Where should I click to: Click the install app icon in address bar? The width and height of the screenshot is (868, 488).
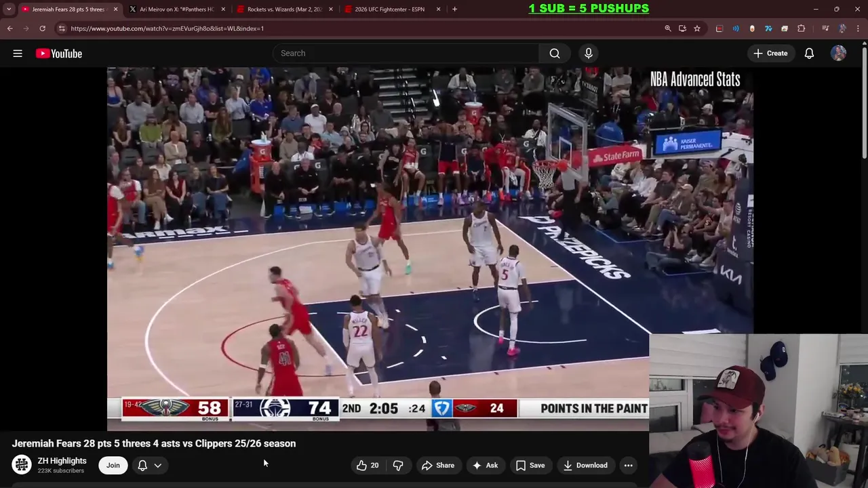(x=682, y=28)
